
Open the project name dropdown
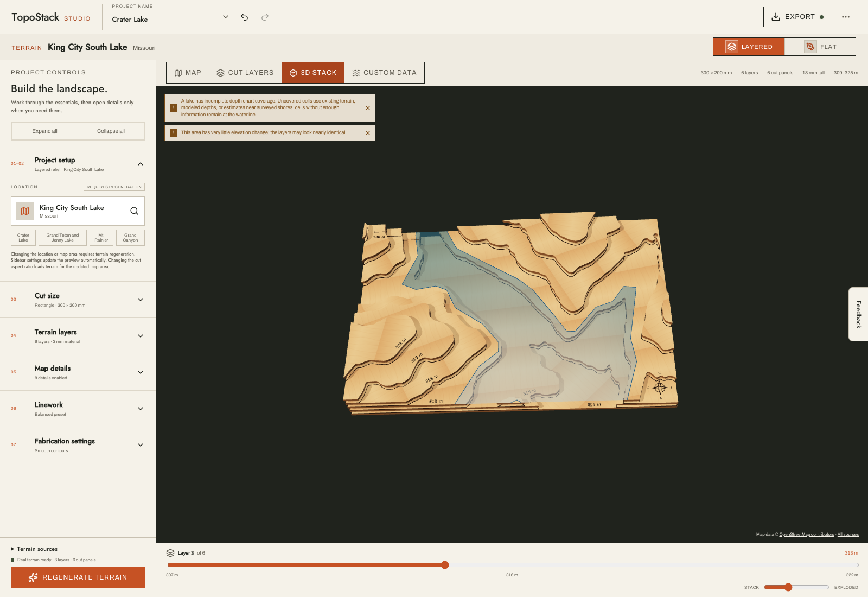click(x=226, y=17)
